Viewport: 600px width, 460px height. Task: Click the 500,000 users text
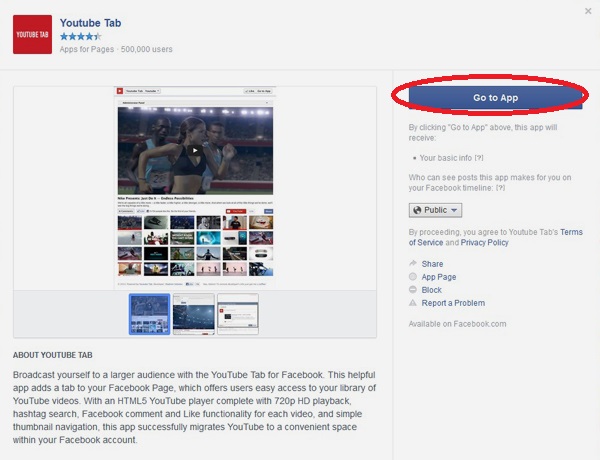pyautogui.click(x=147, y=49)
